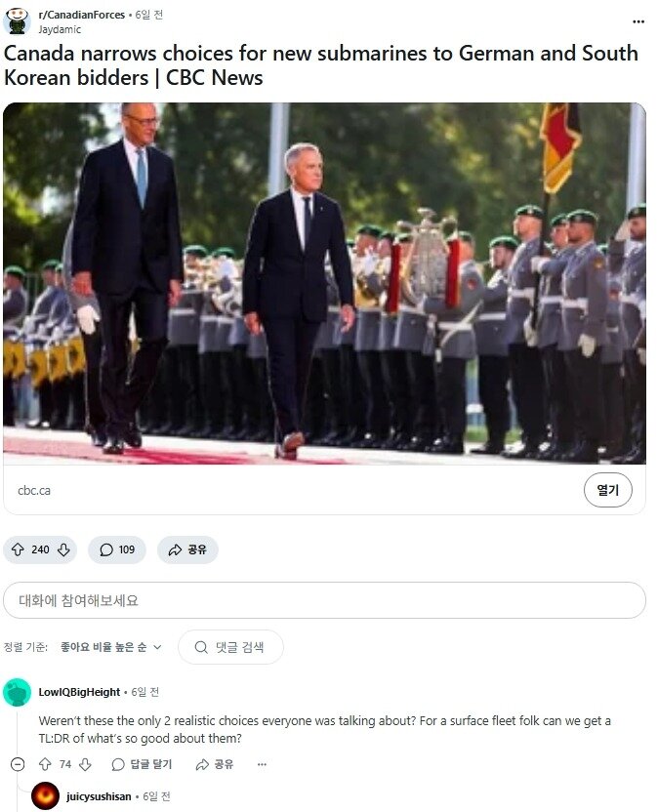Viewport: 658px width, 812px height.
Task: Collapse LowIQBigHeight's comment thread
Action: [18, 764]
